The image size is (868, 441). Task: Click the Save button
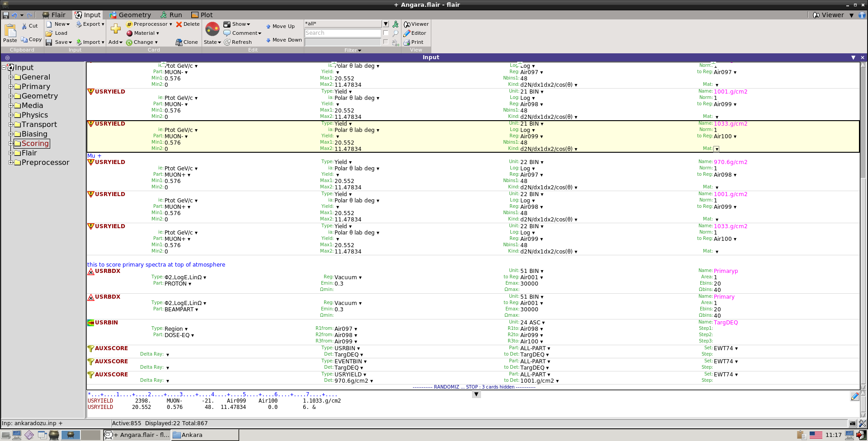click(59, 42)
